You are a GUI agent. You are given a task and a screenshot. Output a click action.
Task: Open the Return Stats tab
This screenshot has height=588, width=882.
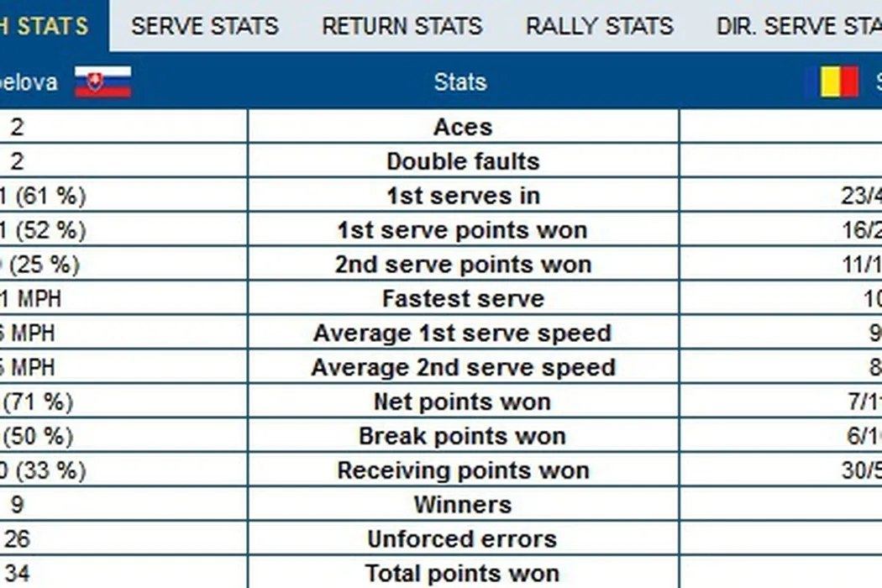[402, 26]
